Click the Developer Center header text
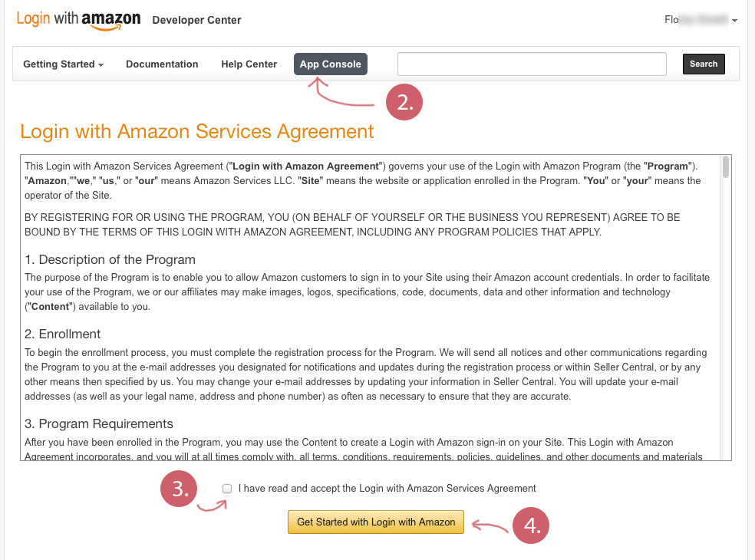Image resolution: width=755 pixels, height=560 pixels. (196, 20)
